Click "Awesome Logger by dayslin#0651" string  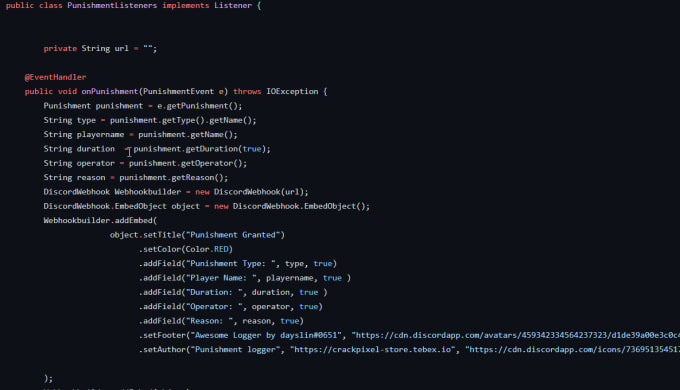click(266, 335)
